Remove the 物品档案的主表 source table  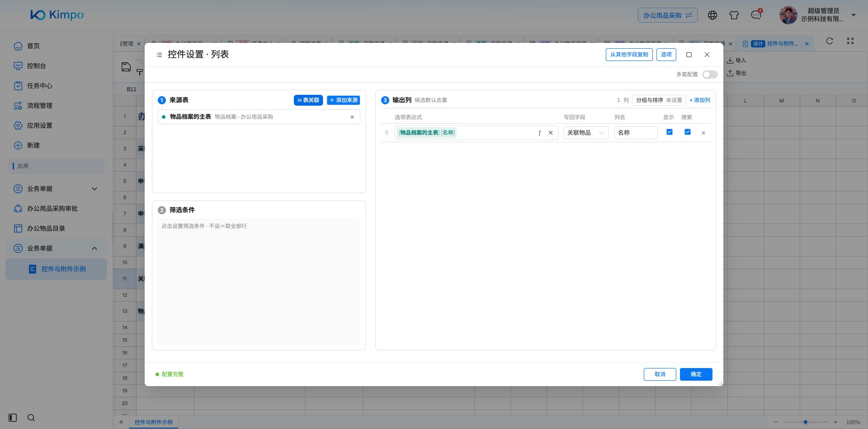tap(352, 117)
